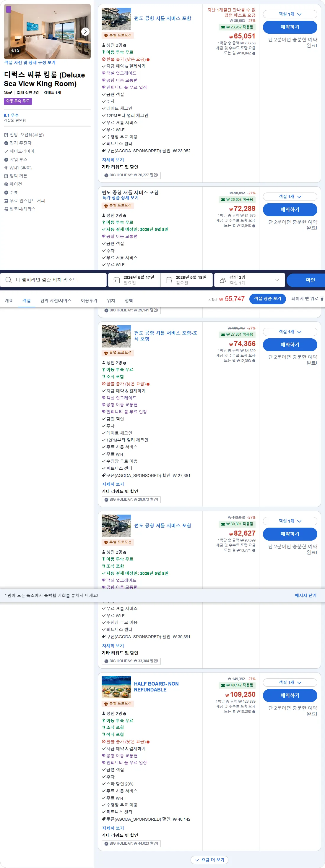Open room count dropdown for ₩109,250 offer

290,683
